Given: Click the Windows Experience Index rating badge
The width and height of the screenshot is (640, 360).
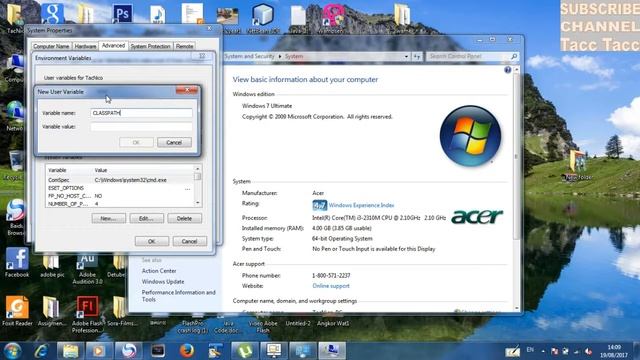Looking at the screenshot, I should pos(319,205).
